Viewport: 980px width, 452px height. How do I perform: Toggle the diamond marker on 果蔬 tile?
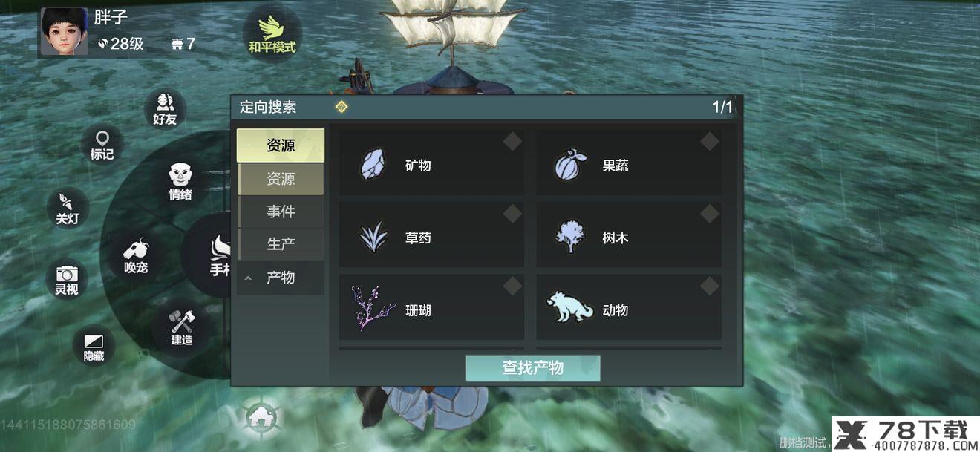point(710,141)
